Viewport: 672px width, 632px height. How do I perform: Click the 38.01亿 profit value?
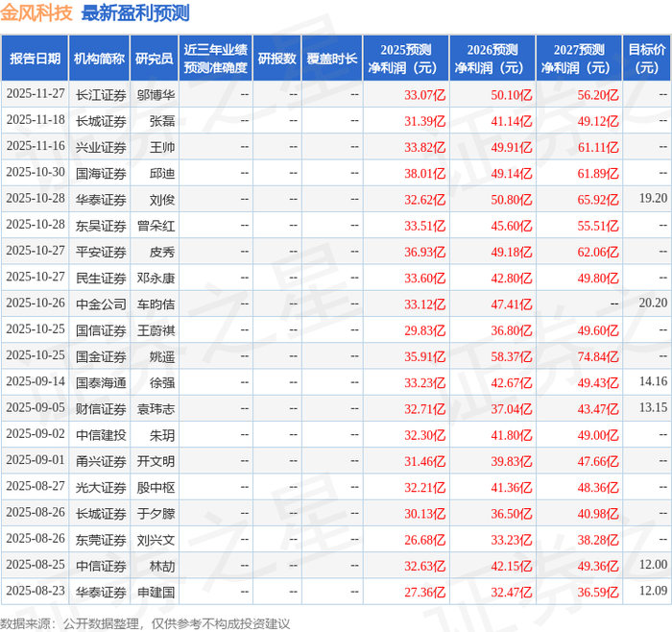tap(424, 173)
